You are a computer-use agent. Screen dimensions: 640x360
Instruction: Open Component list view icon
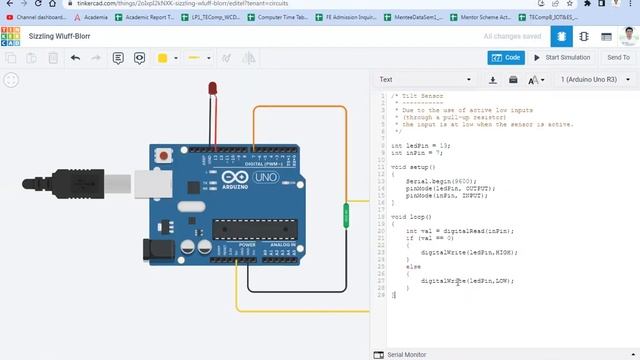coord(606,37)
